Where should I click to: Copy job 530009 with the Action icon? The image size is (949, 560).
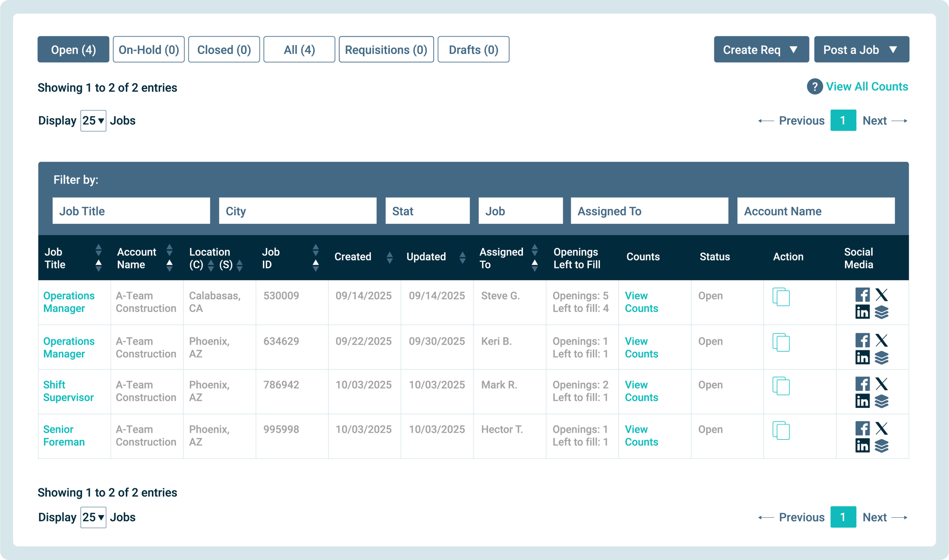point(781,297)
